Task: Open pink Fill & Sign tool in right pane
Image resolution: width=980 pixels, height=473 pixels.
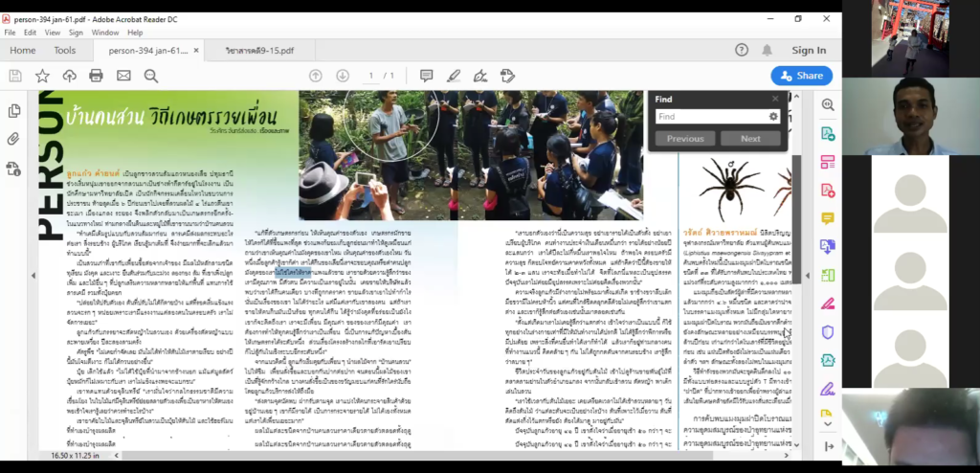Action: coord(828,304)
